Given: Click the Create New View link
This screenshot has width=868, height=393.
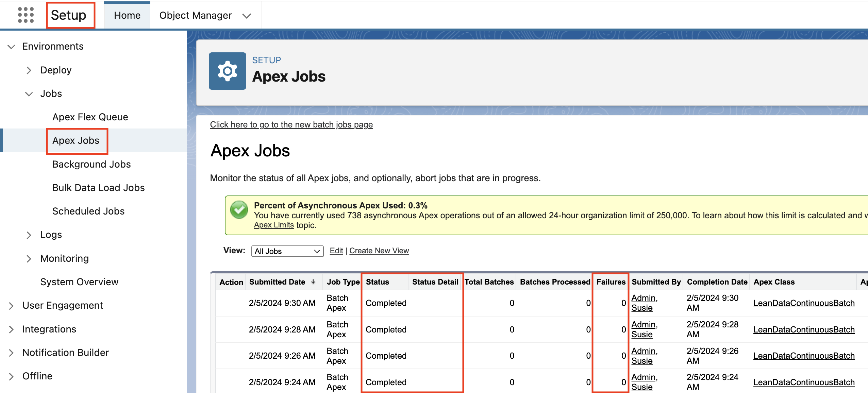Looking at the screenshot, I should click(379, 251).
